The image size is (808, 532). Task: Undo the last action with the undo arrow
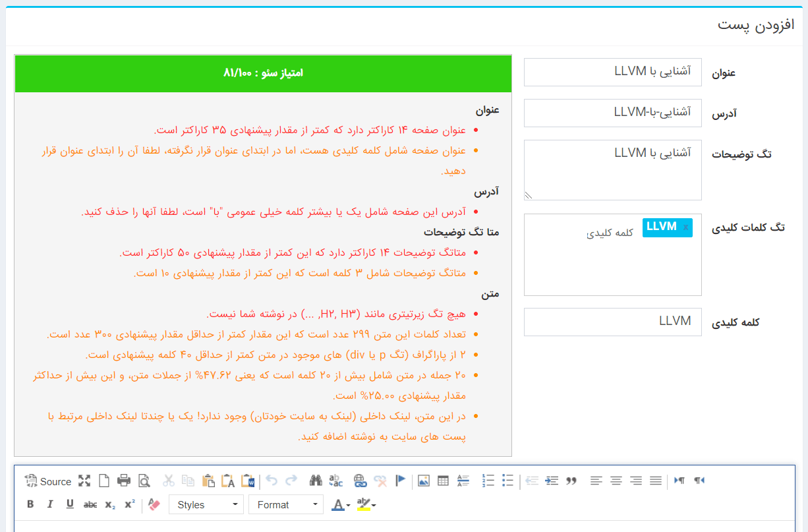272,481
